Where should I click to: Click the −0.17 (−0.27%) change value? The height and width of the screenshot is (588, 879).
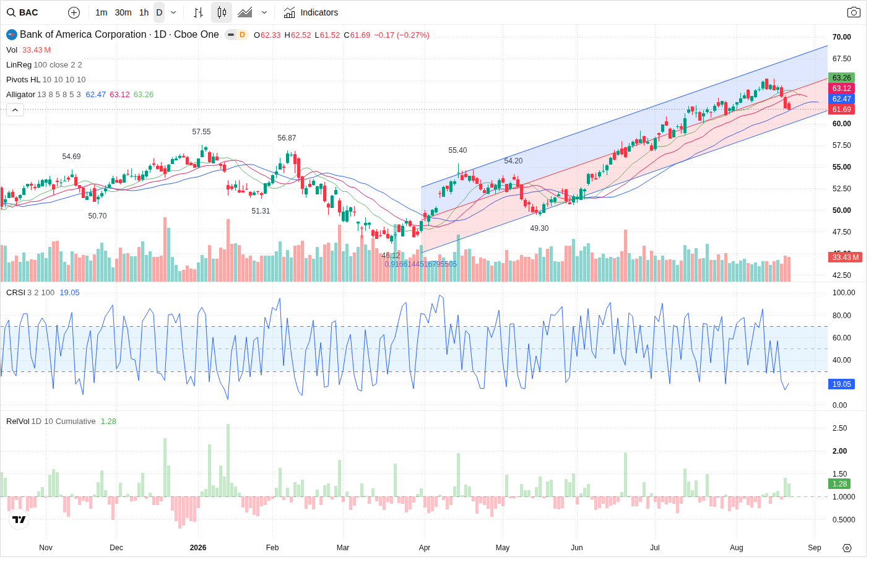402,35
